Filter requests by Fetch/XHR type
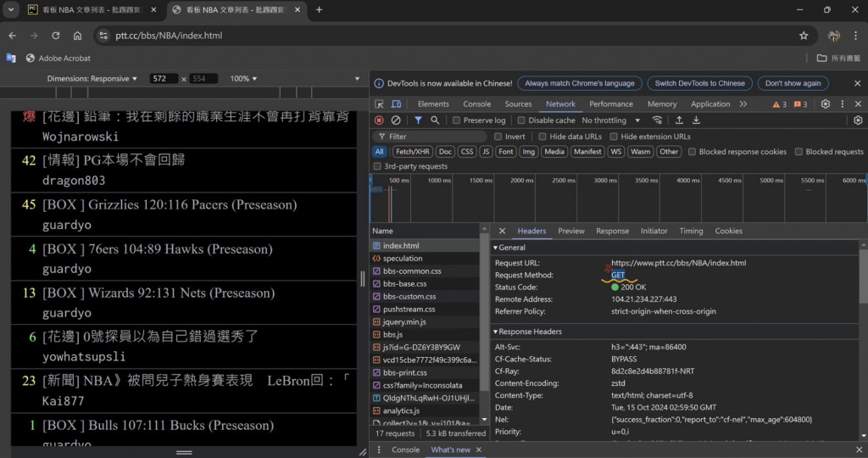The height and width of the screenshot is (458, 868). (412, 152)
